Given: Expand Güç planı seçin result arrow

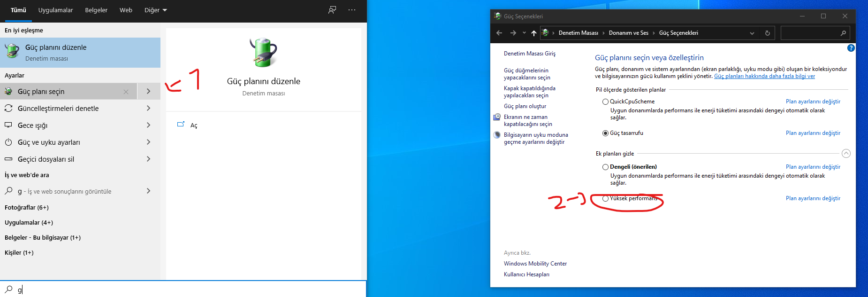Looking at the screenshot, I should click(x=149, y=91).
